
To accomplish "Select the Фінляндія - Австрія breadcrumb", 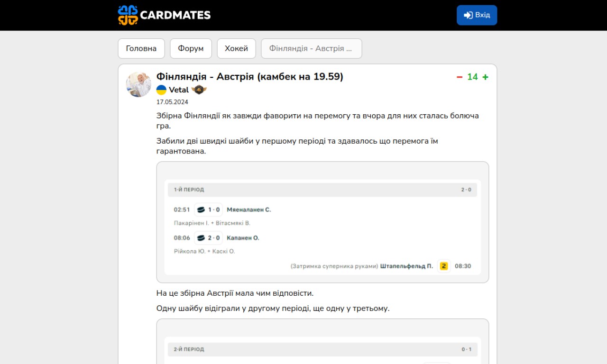I will click(311, 48).
